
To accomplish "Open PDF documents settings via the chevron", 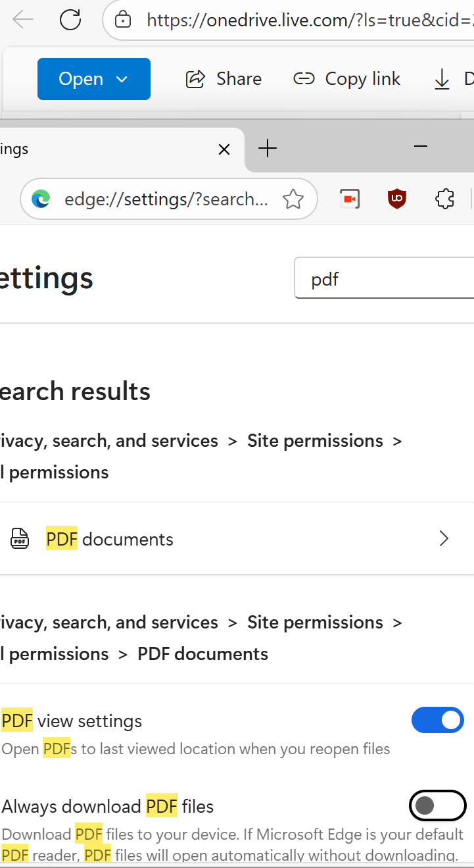I will tap(444, 538).
